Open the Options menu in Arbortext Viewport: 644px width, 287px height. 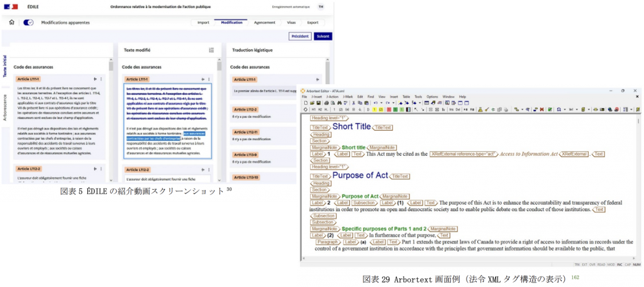point(432,97)
